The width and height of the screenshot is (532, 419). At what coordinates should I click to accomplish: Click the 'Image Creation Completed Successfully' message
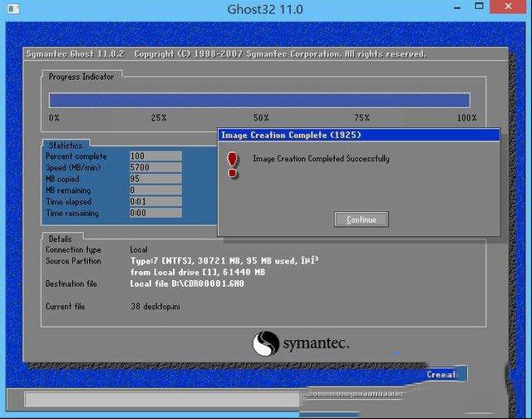[321, 159]
